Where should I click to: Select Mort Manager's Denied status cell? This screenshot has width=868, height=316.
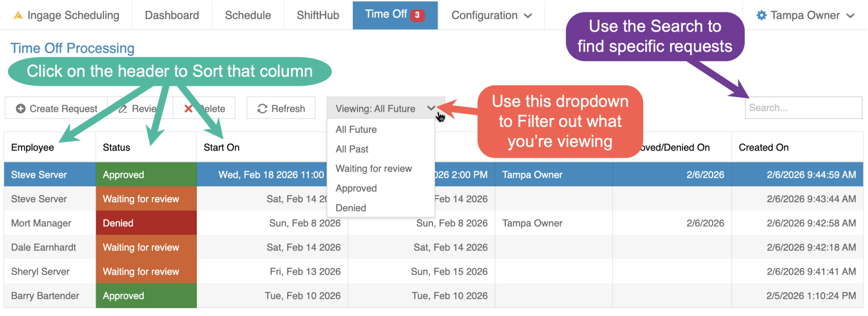[146, 223]
